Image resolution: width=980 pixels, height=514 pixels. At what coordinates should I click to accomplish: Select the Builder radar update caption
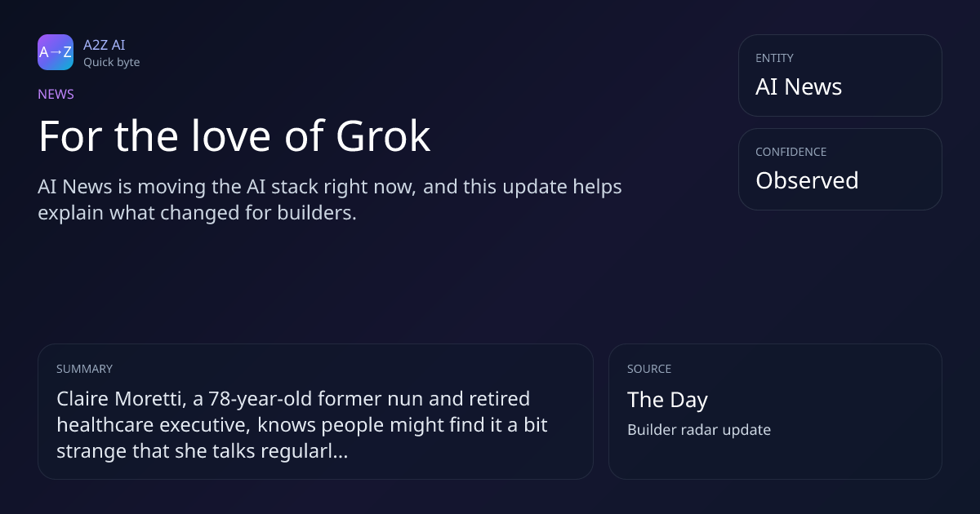point(699,430)
